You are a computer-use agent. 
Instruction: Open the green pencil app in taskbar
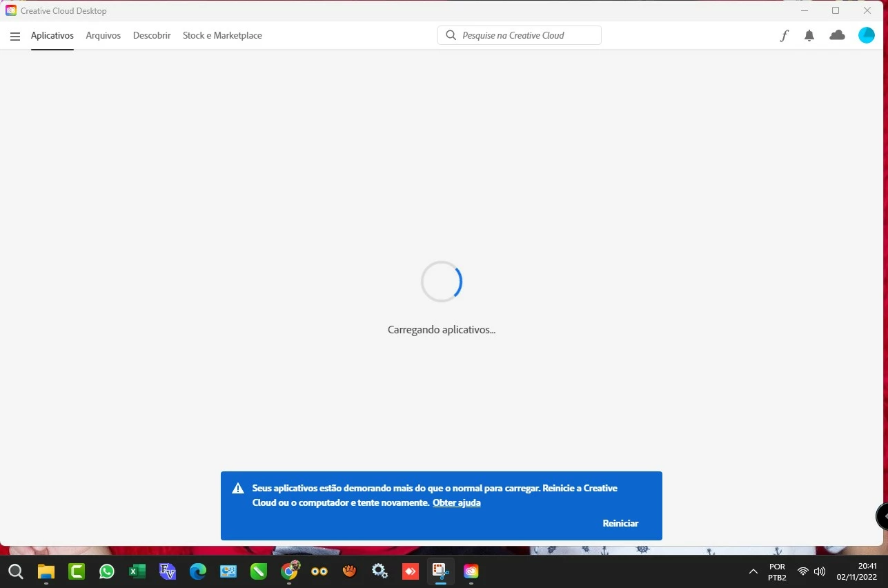[x=258, y=571]
